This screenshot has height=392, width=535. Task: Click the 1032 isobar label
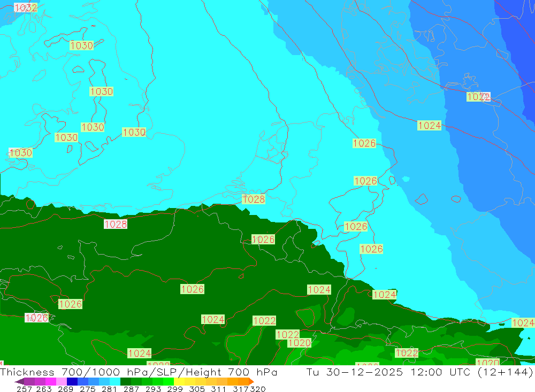point(26,7)
